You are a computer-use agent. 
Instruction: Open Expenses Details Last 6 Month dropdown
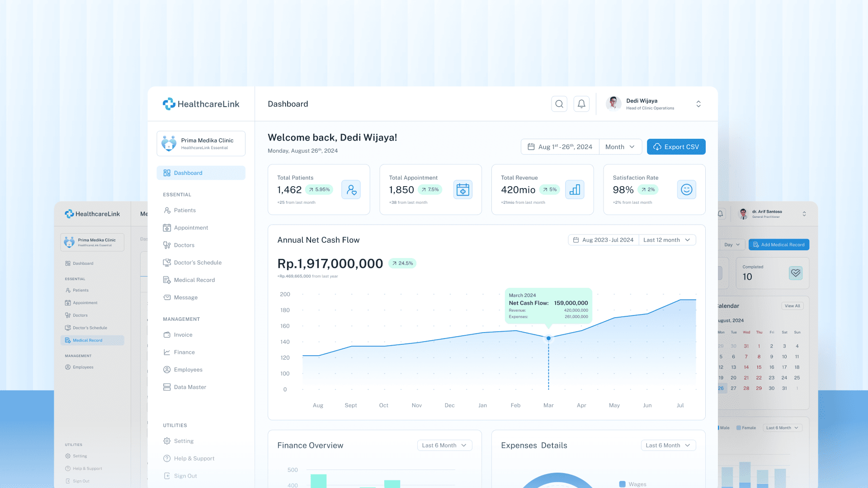pos(668,446)
